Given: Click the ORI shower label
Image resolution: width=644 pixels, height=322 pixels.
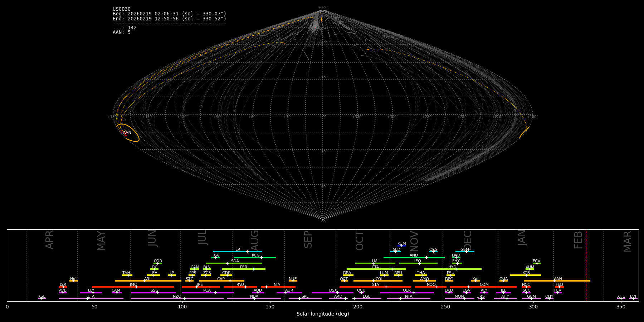Looking at the screenshot, I should pos(379,279).
